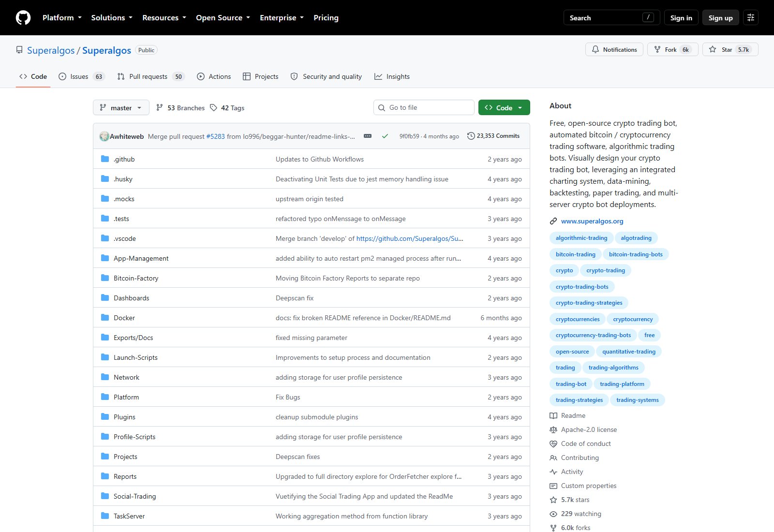This screenshot has height=532, width=774.
Task: Switch to the Issues tab
Action: point(81,76)
